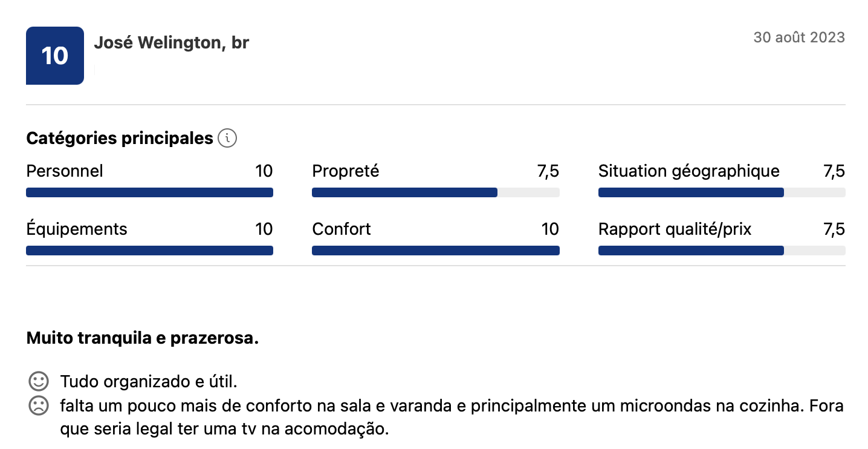
Task: Click the Personnel score value 10
Action: [264, 171]
